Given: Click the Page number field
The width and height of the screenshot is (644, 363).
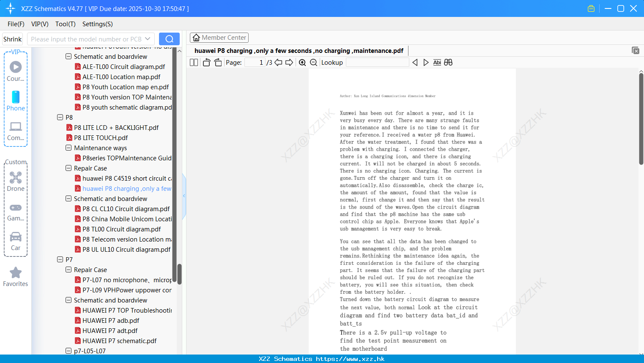Looking at the screenshot, I should click(x=255, y=63).
